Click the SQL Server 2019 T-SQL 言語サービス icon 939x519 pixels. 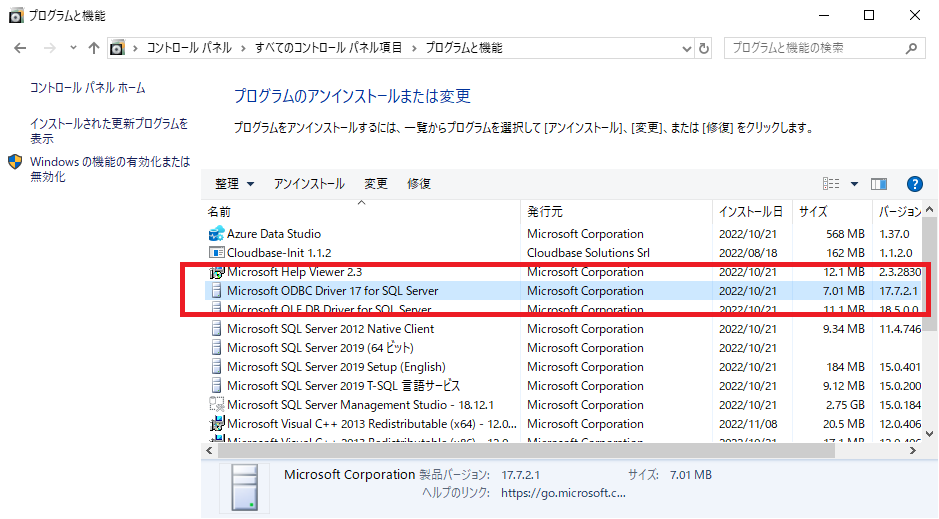click(216, 386)
